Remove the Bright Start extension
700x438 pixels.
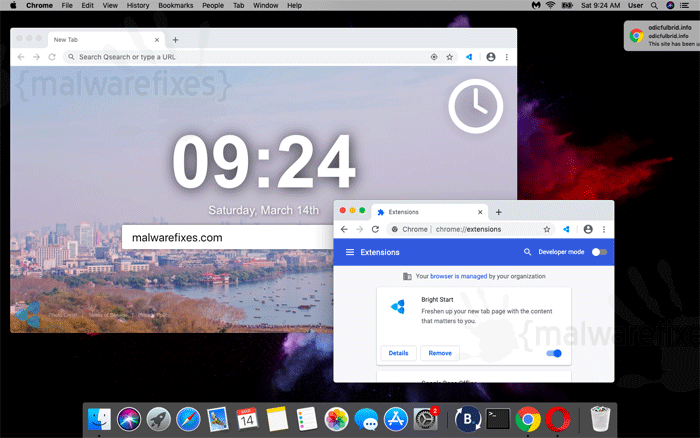[440, 353]
